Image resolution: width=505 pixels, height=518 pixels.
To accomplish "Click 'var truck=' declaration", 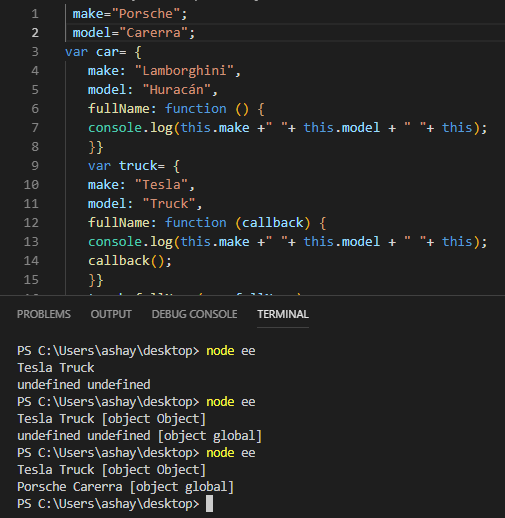I will (x=126, y=166).
